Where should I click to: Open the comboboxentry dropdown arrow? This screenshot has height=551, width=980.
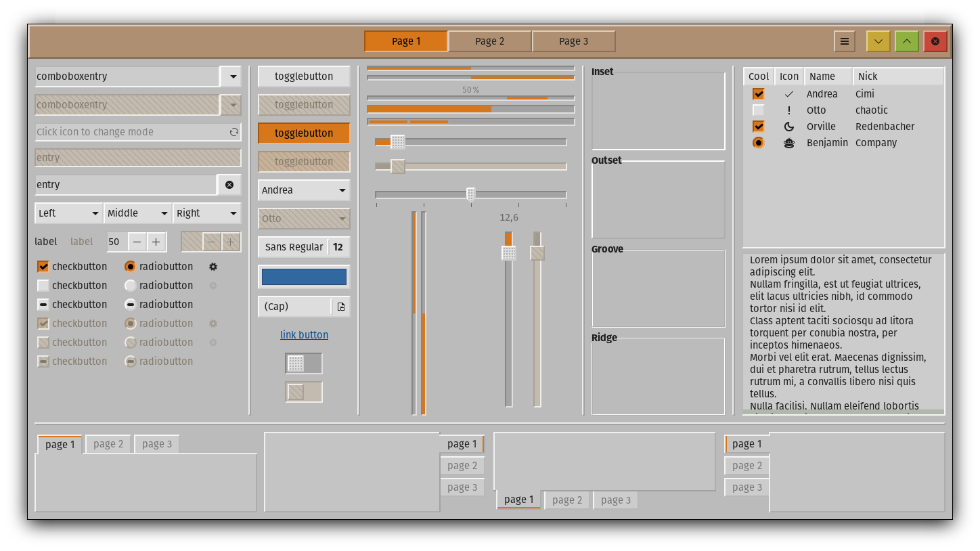231,76
